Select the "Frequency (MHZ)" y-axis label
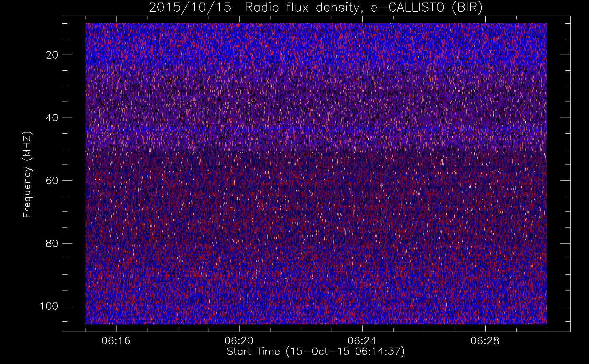Image resolution: width=589 pixels, height=364 pixels. [28, 175]
